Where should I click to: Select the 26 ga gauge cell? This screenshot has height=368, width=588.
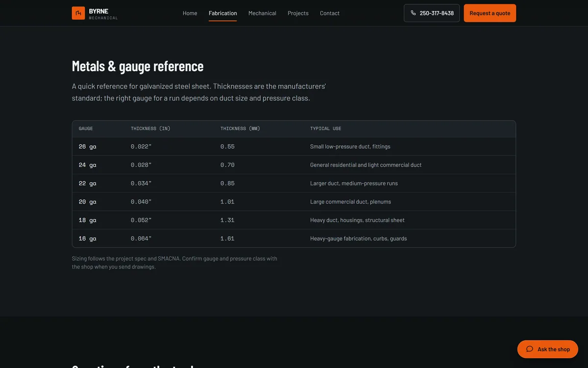click(x=88, y=147)
